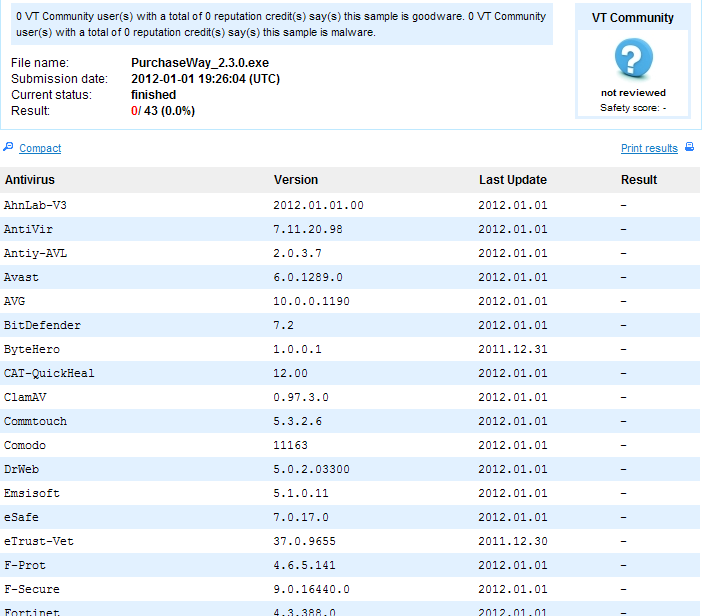Click the printer icon next to Print results
Screen dimensions: 707x616
689,147
